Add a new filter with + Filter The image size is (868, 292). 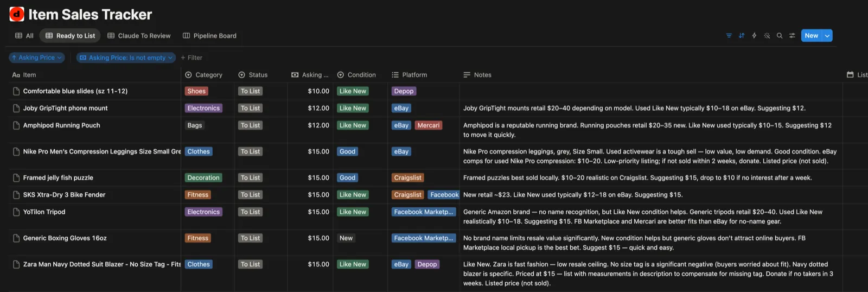tap(192, 58)
